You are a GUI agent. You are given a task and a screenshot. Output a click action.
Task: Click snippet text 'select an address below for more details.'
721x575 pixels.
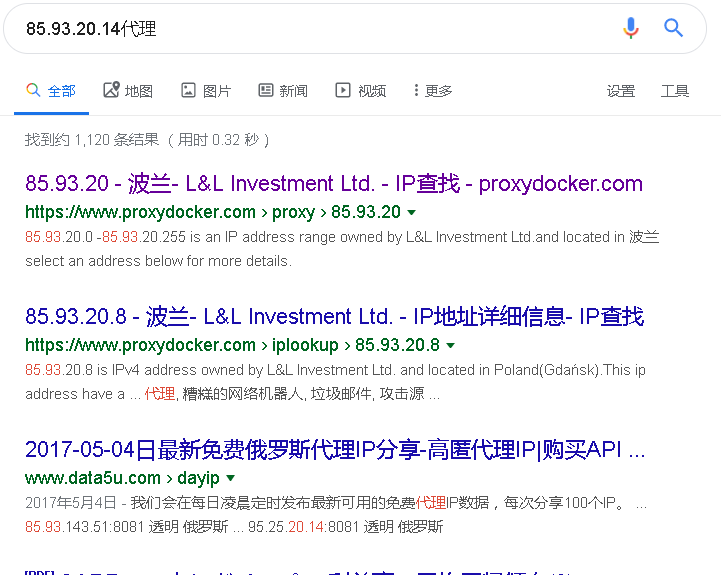(x=158, y=261)
